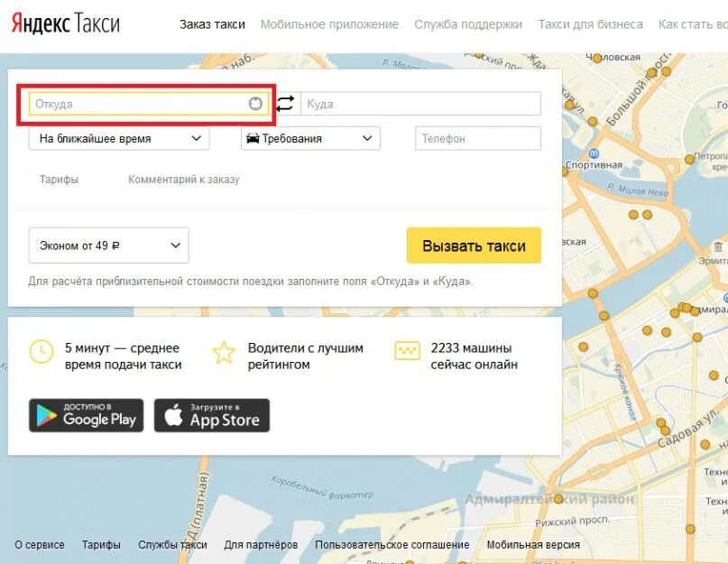Image resolution: width=728 pixels, height=564 pixels.
Task: Click the 2233 машины сейчас онлайн text
Action: coord(474,356)
